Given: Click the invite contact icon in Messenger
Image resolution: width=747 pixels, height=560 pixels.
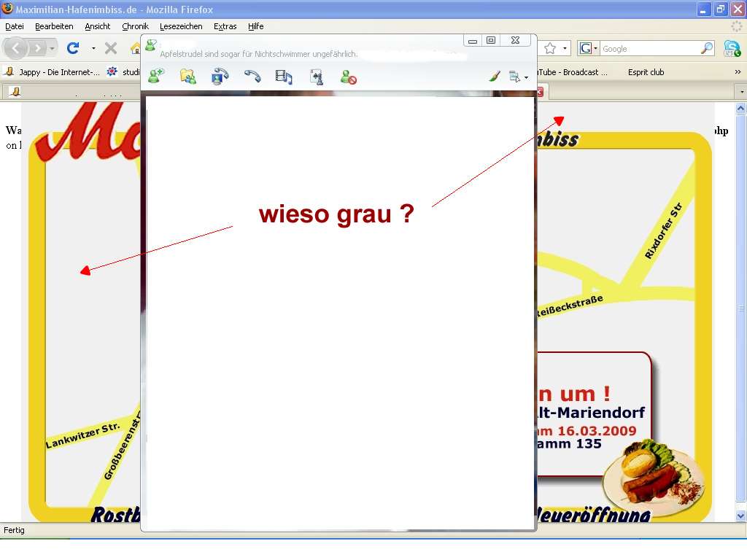Looking at the screenshot, I should (155, 76).
